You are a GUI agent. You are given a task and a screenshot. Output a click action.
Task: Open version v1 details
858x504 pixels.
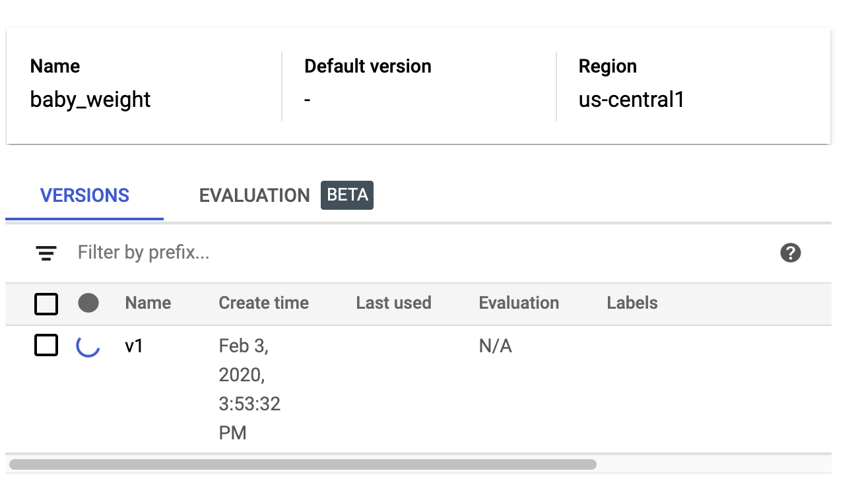click(134, 346)
